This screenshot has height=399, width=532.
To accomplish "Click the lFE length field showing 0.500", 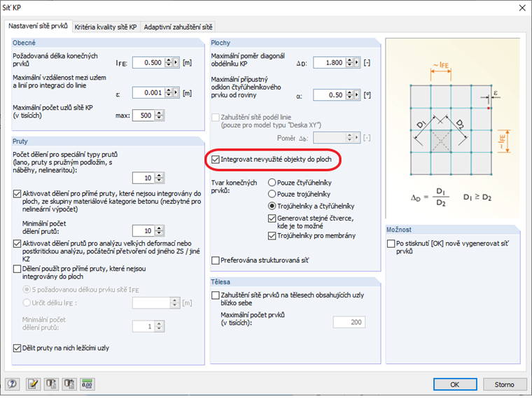I will pos(148,62).
